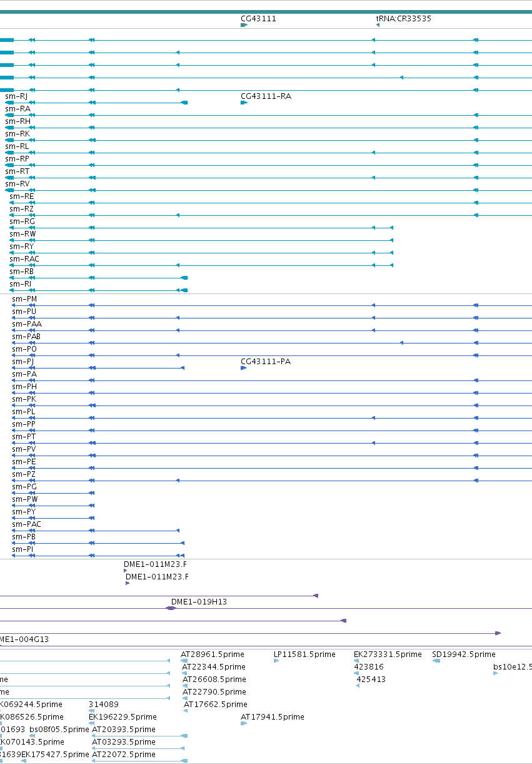Image resolution: width=532 pixels, height=764 pixels.
Task: Open the sm-PH protein entry
Action: (x=24, y=387)
